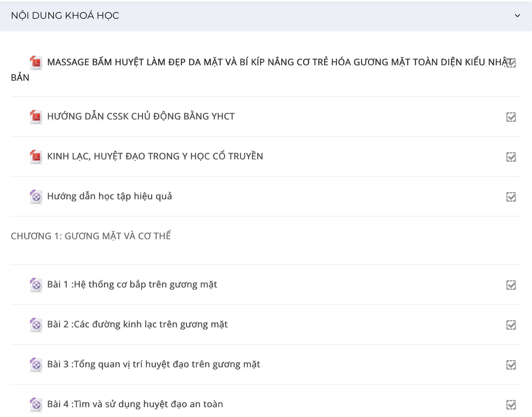Click the NỘI DUNG KHOÁ HỌC header
Image resolution: width=532 pixels, height=417 pixels.
coord(65,15)
